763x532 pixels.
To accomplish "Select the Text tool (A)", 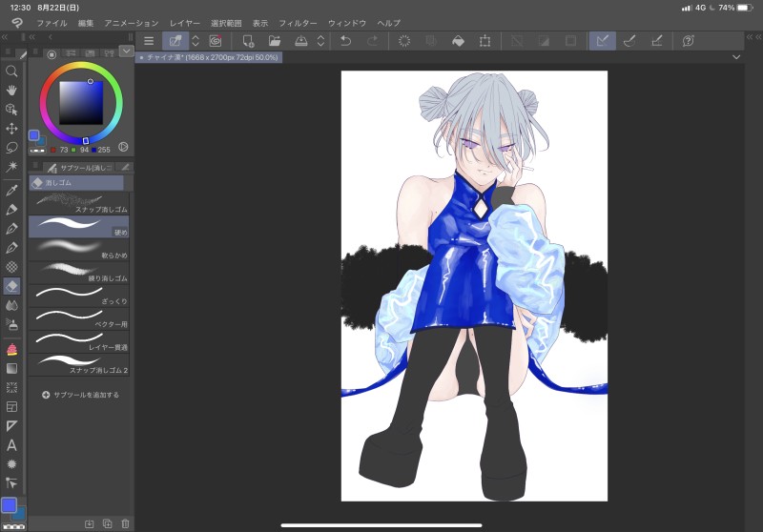I will pyautogui.click(x=11, y=445).
